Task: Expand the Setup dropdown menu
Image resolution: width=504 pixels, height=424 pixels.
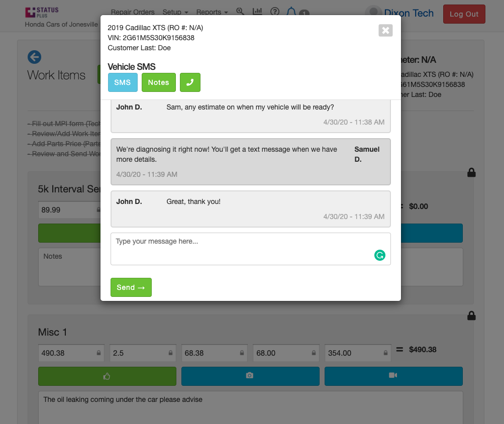Action: pyautogui.click(x=175, y=12)
